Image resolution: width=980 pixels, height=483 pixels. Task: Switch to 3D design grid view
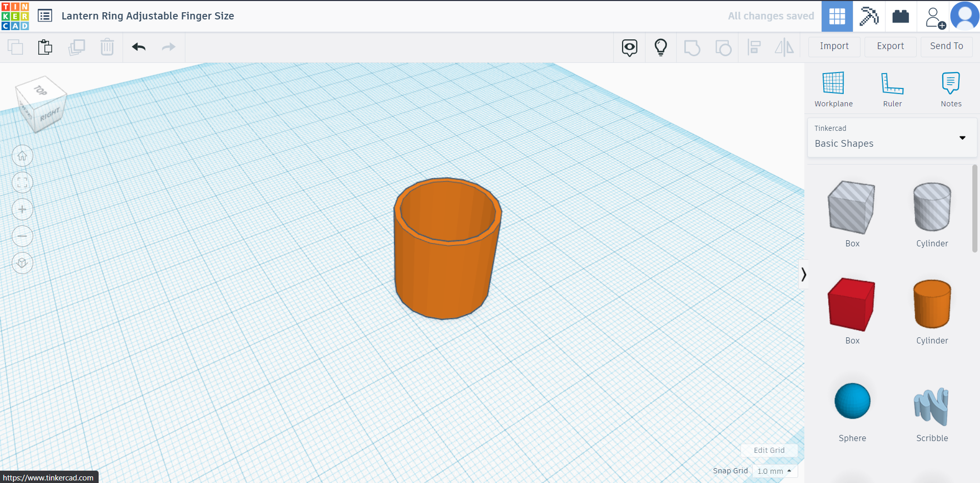(837, 16)
